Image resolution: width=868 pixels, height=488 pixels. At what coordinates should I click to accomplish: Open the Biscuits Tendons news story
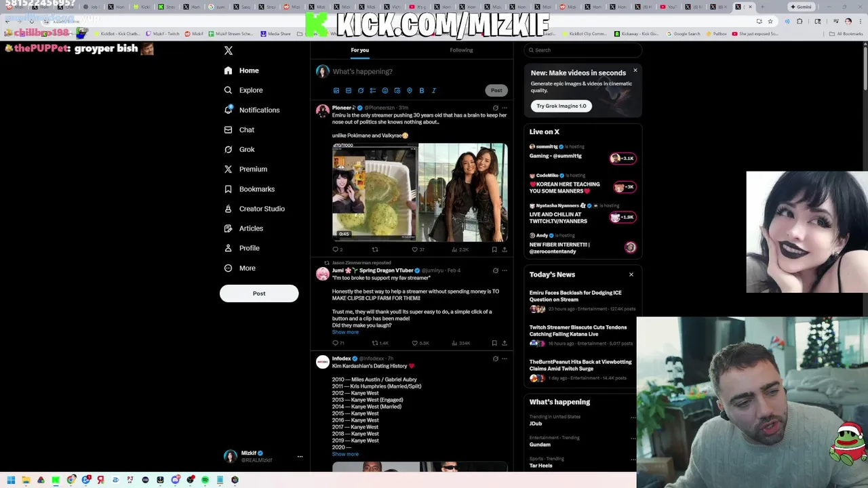(x=583, y=335)
